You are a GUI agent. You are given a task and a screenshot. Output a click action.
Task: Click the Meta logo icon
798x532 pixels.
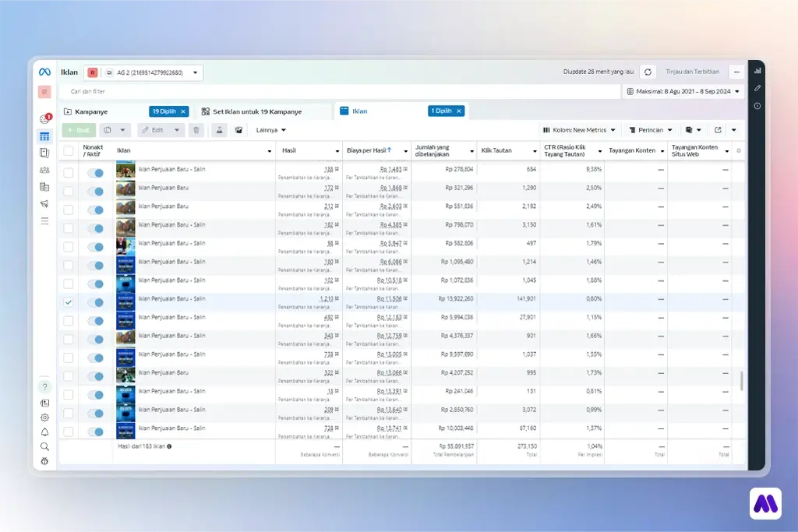[x=44, y=72]
